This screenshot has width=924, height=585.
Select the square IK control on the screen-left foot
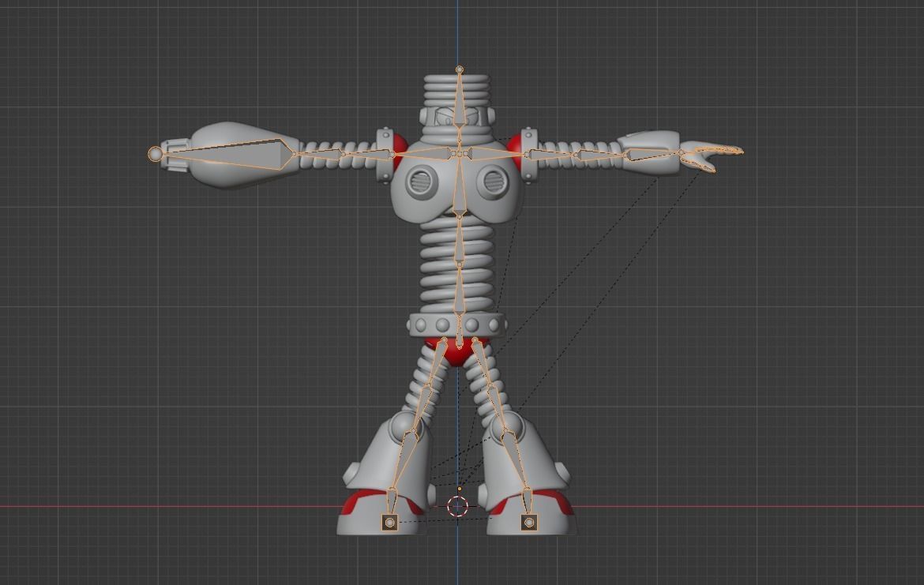tap(389, 522)
